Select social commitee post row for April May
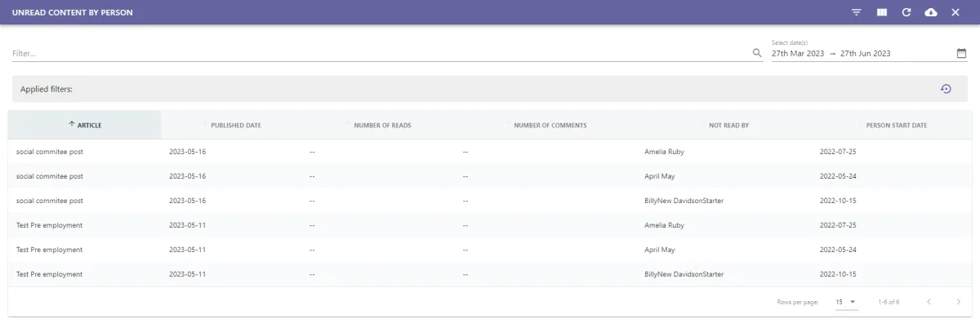This screenshot has width=980, height=319. 490,176
